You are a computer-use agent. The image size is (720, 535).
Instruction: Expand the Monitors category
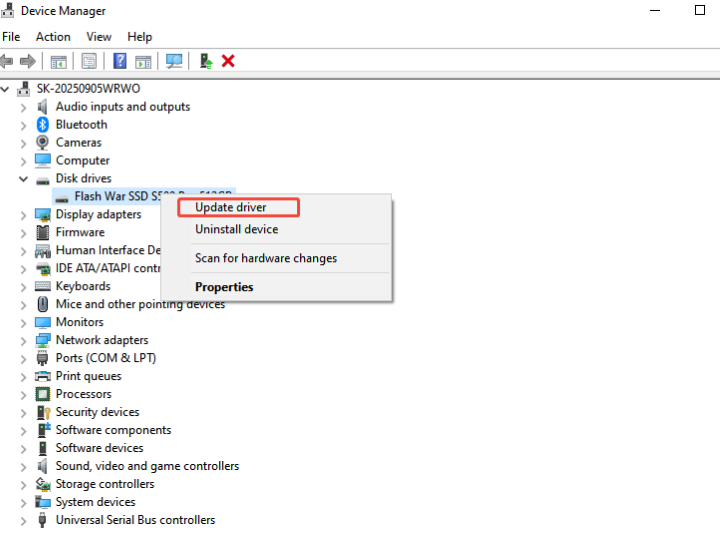point(23,322)
